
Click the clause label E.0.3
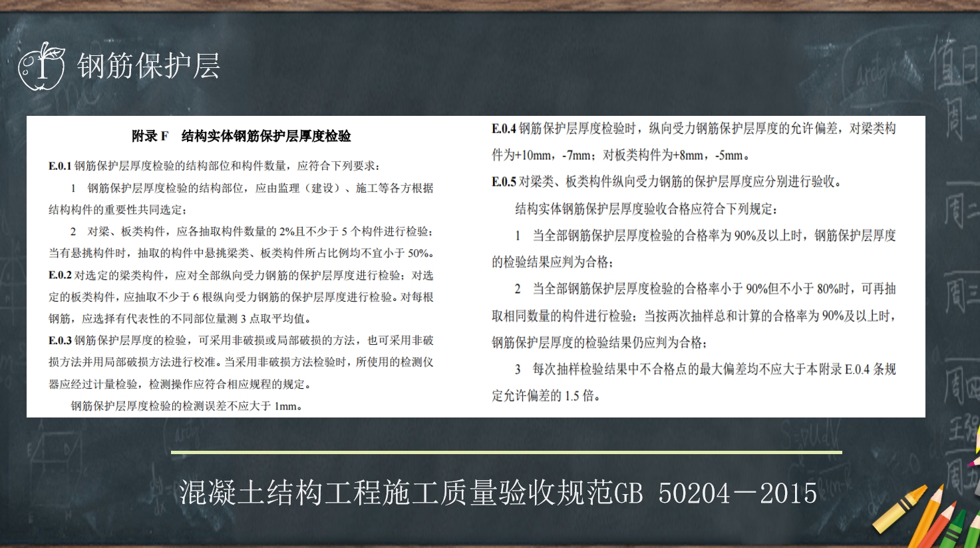tap(59, 340)
